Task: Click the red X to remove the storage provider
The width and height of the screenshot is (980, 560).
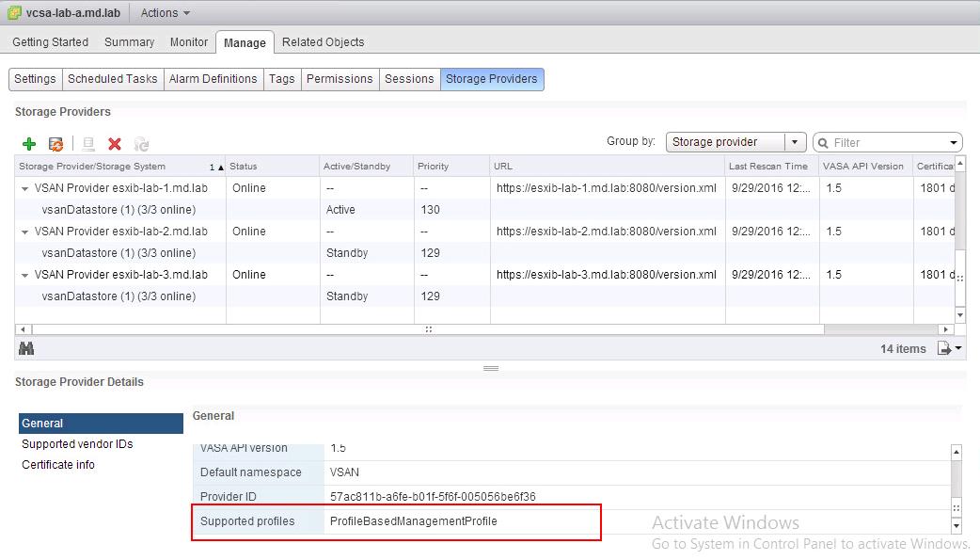Action: 115,144
